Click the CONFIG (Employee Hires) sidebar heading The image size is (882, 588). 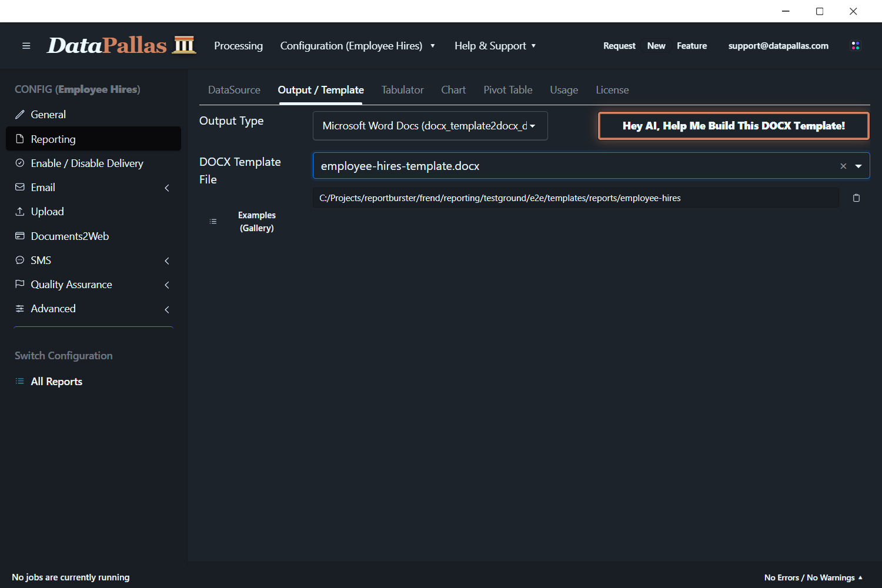[x=77, y=89]
